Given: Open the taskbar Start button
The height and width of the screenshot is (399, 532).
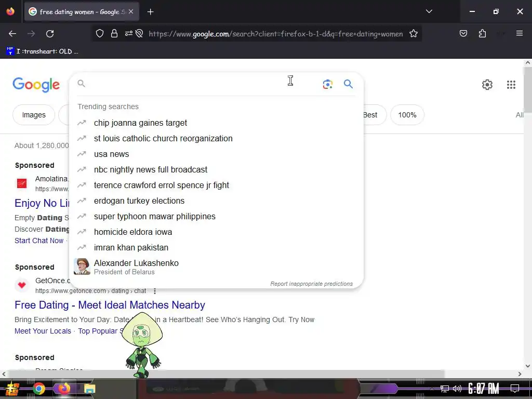Looking at the screenshot, I should tap(11, 389).
